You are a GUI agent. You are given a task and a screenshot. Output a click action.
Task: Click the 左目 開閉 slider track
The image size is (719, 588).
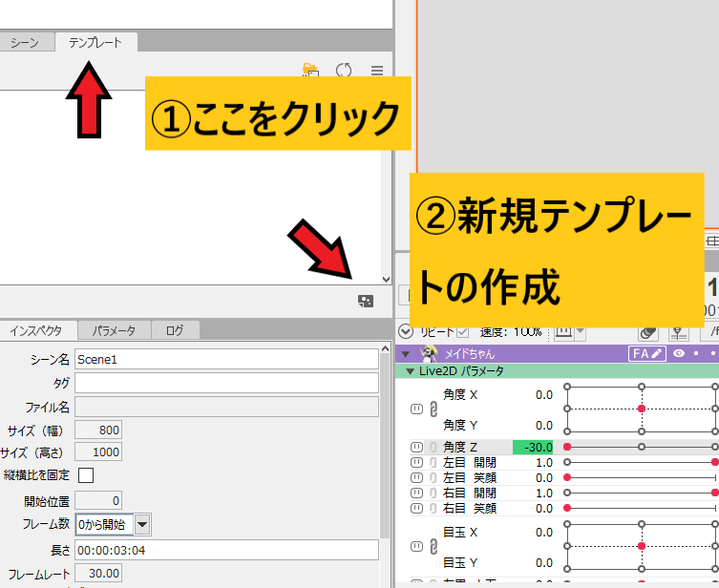tap(642, 462)
